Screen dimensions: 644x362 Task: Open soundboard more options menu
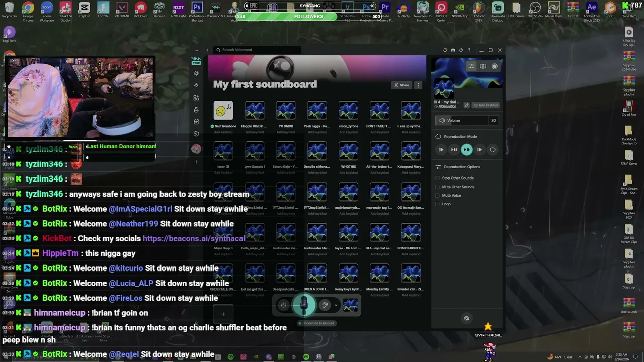418,85
